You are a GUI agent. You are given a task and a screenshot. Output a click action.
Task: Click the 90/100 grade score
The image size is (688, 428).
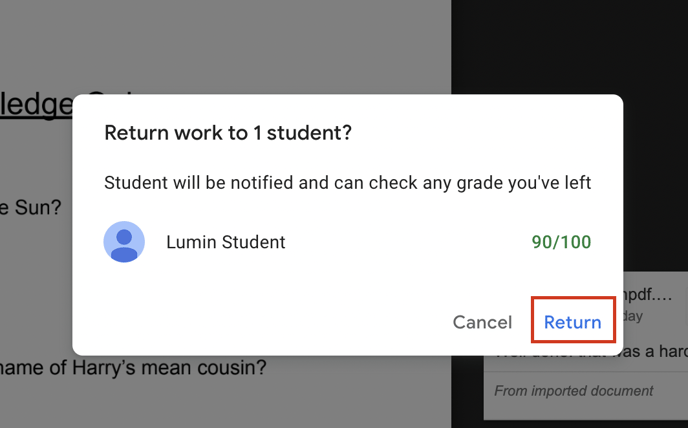[x=561, y=242]
